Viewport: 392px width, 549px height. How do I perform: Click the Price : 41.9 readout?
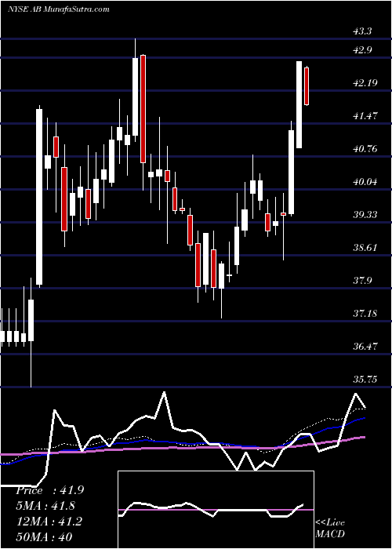pos(49,490)
